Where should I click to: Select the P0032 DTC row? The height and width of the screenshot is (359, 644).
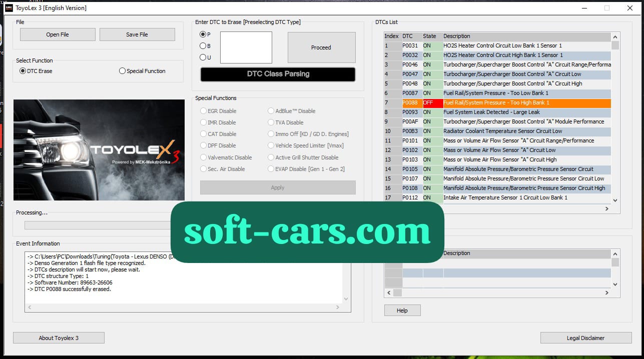(497, 55)
